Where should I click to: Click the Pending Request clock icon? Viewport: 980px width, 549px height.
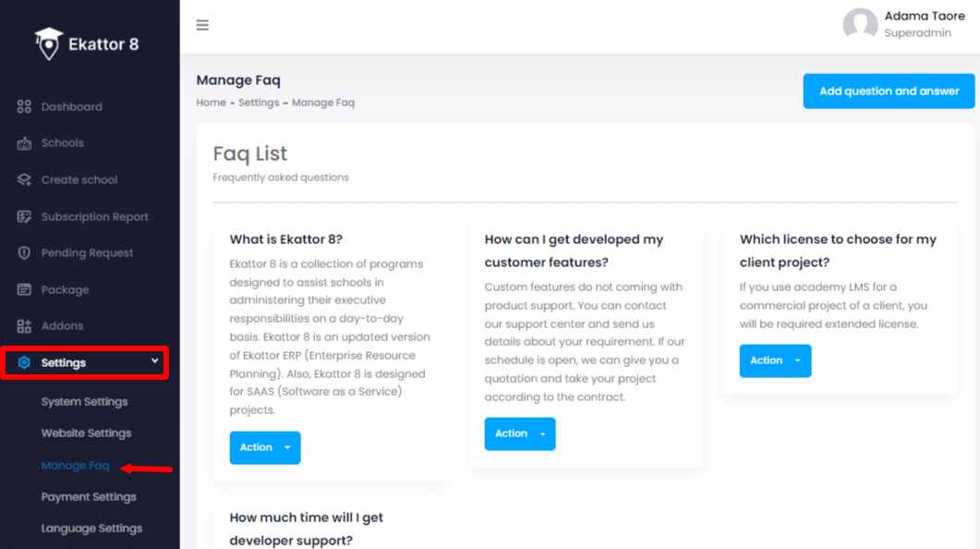click(x=24, y=252)
